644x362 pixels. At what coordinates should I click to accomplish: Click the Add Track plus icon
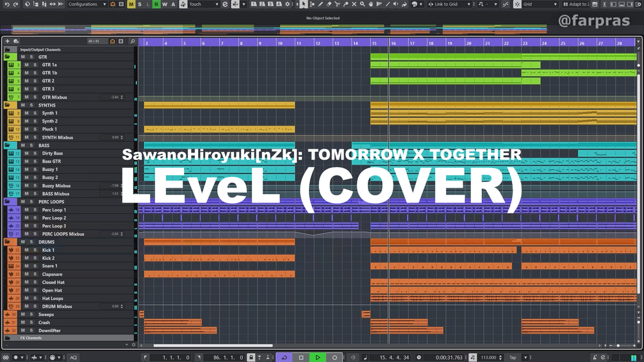pyautogui.click(x=7, y=41)
